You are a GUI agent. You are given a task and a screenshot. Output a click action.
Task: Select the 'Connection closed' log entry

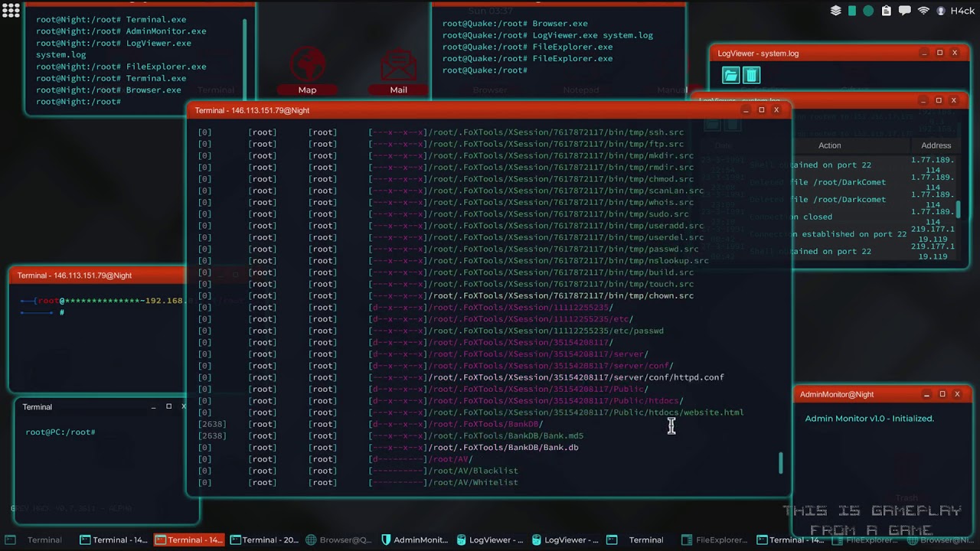[x=790, y=217]
